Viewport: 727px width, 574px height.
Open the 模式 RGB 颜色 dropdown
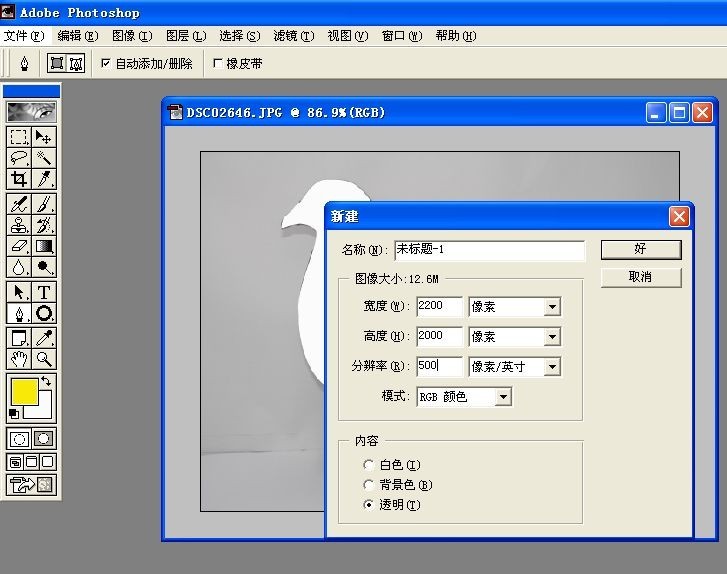[503, 397]
